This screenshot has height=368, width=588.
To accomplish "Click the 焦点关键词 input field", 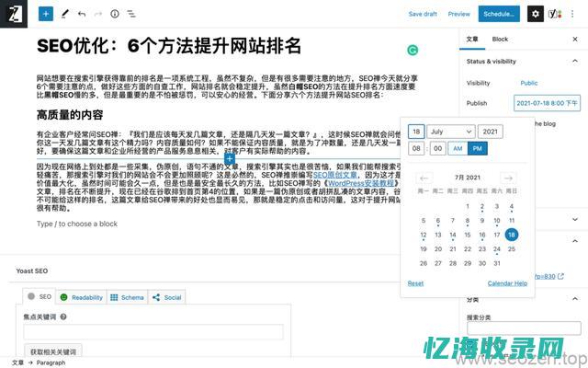I will [153, 332].
